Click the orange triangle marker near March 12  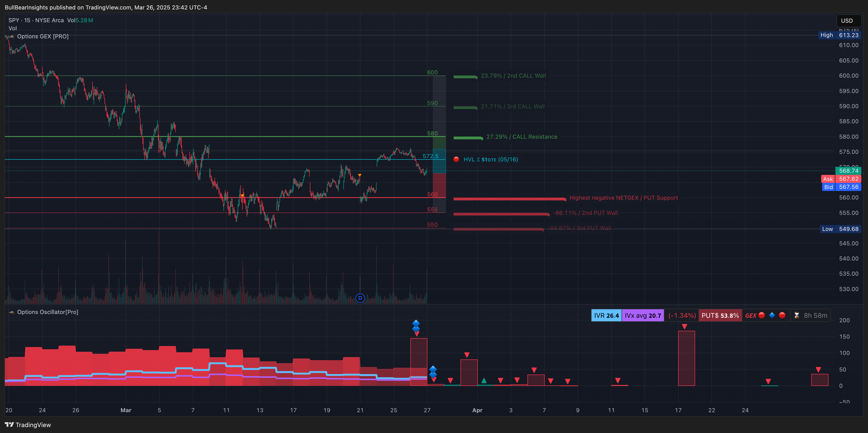tap(242, 196)
